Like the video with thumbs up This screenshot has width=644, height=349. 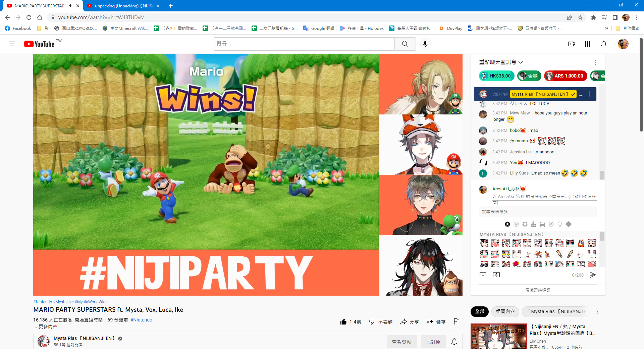(343, 322)
